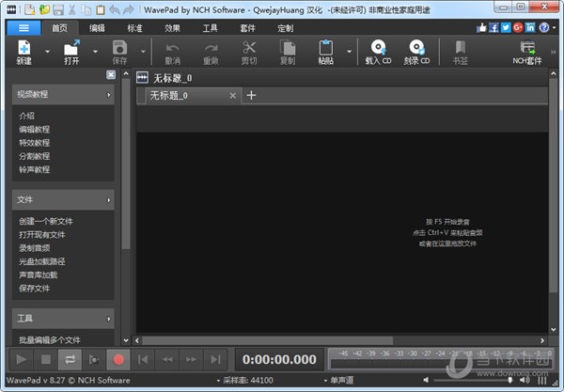Click the Google+ share icon

click(518, 27)
